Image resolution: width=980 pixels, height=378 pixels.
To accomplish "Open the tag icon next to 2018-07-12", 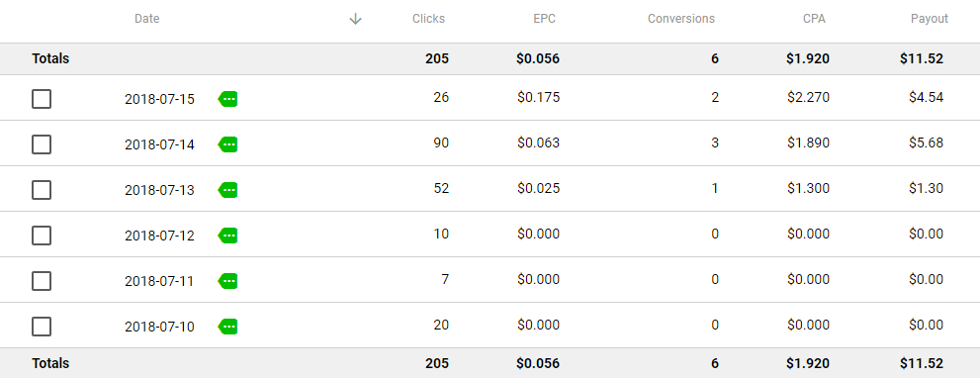I will (228, 236).
